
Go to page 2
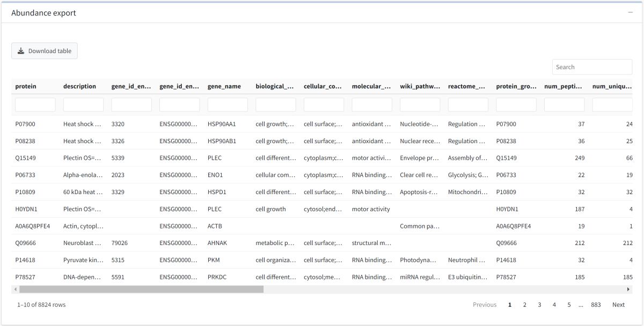(x=524, y=305)
